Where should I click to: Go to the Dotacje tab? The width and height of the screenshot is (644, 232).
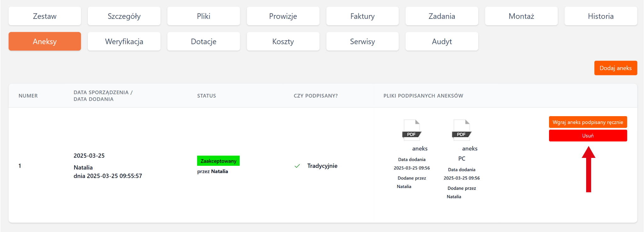[203, 41]
